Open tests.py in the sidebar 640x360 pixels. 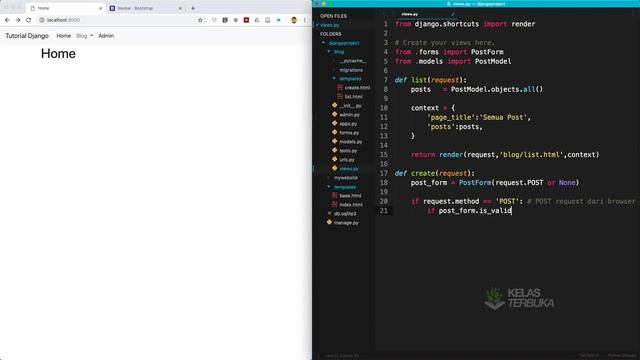pyautogui.click(x=348, y=151)
